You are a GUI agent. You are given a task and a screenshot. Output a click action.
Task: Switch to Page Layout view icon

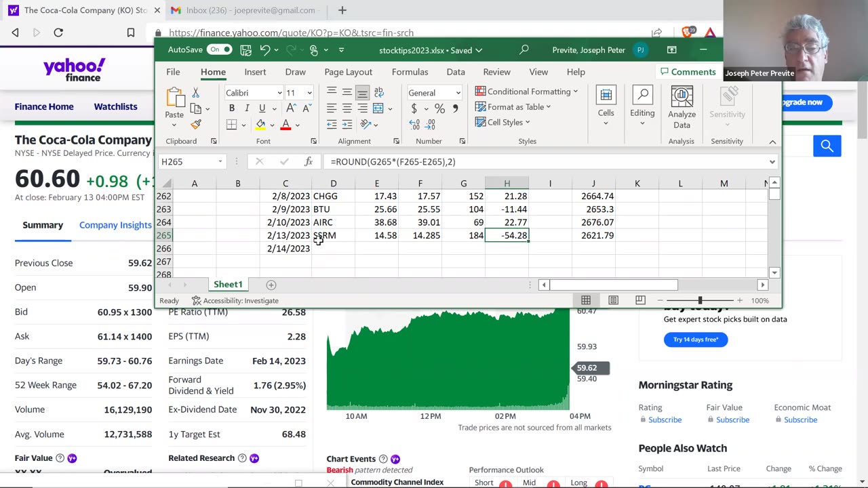[613, 300]
